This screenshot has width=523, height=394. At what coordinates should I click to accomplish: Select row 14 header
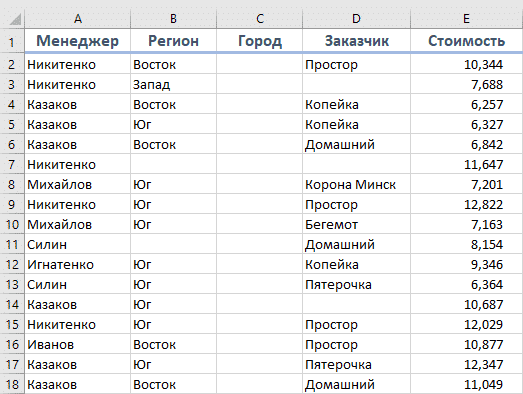click(x=12, y=304)
